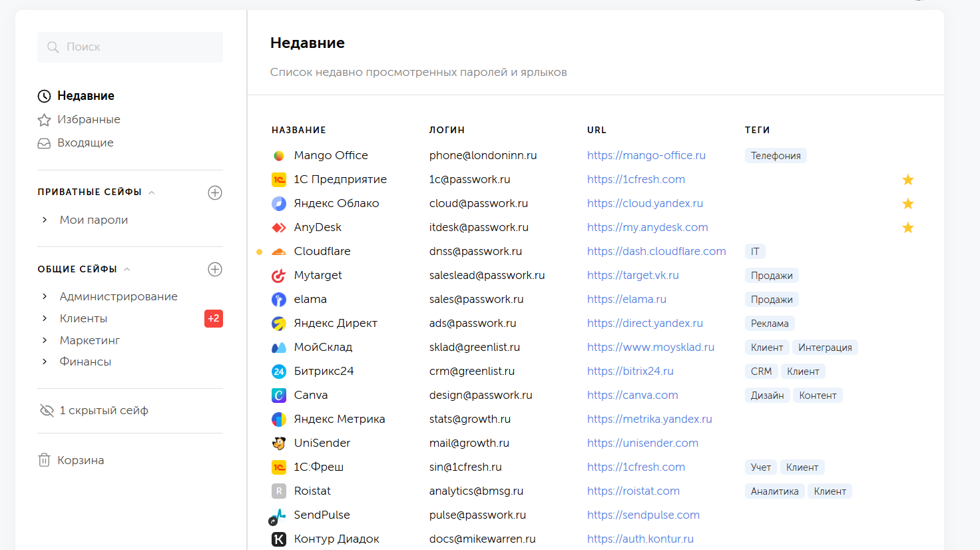Unfavorite 1С Предприятие using its star
The image size is (980, 550).
(907, 180)
